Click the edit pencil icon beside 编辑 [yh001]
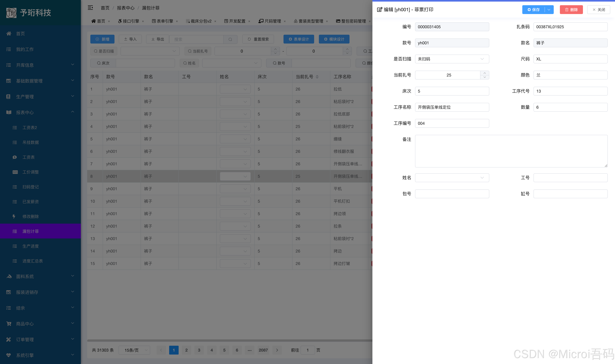Image resolution: width=615 pixels, height=364 pixels. [x=380, y=10]
